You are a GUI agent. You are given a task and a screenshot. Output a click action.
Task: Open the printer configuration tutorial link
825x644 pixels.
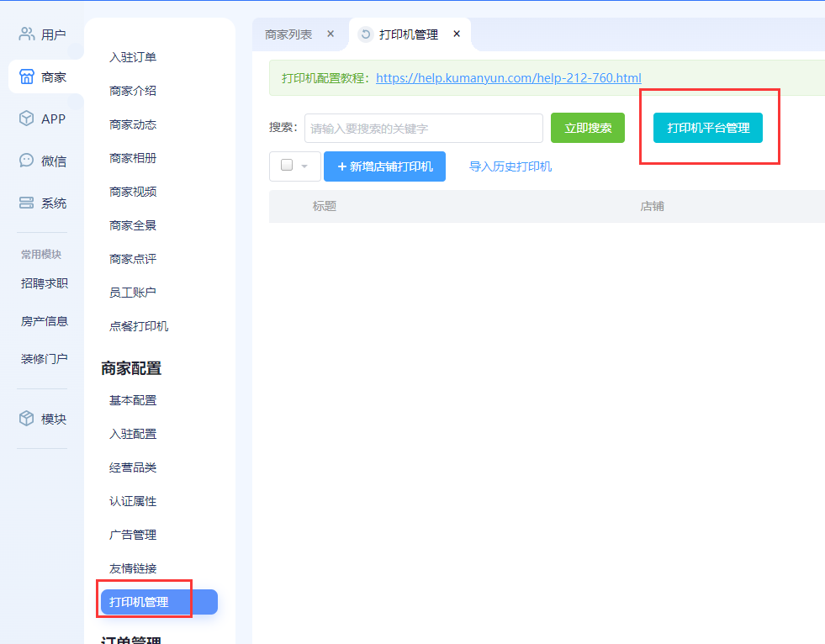(x=508, y=78)
